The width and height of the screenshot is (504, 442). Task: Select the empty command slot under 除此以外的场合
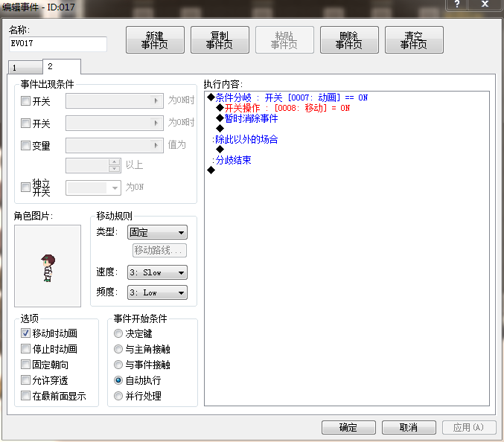pyautogui.click(x=220, y=150)
